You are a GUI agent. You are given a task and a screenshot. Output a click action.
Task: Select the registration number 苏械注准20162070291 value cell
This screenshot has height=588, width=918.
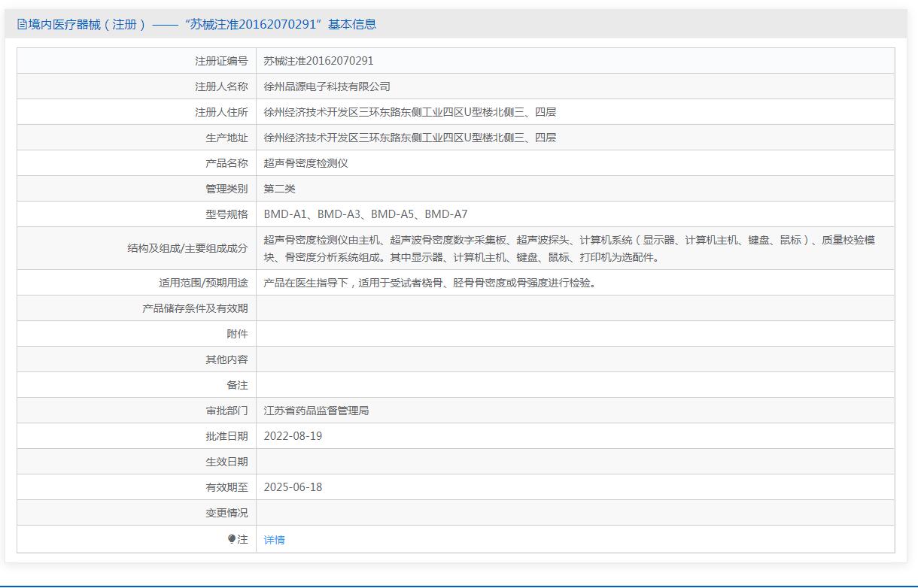(x=318, y=61)
